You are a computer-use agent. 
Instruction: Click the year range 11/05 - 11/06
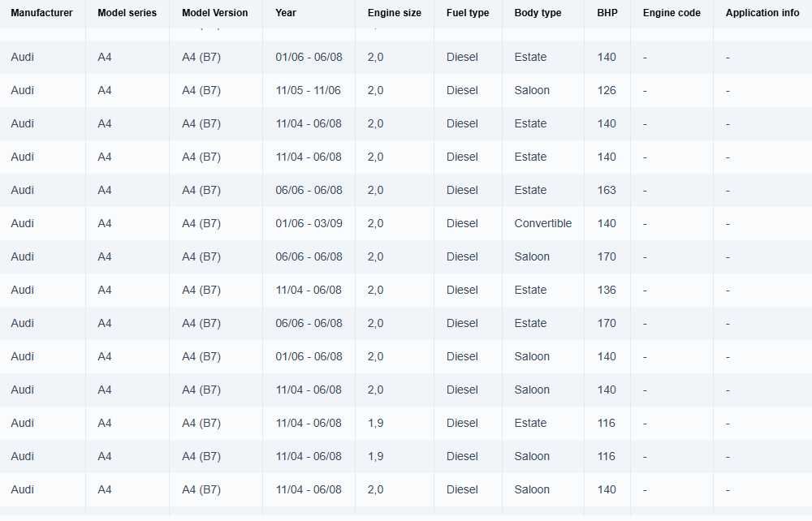(308, 90)
